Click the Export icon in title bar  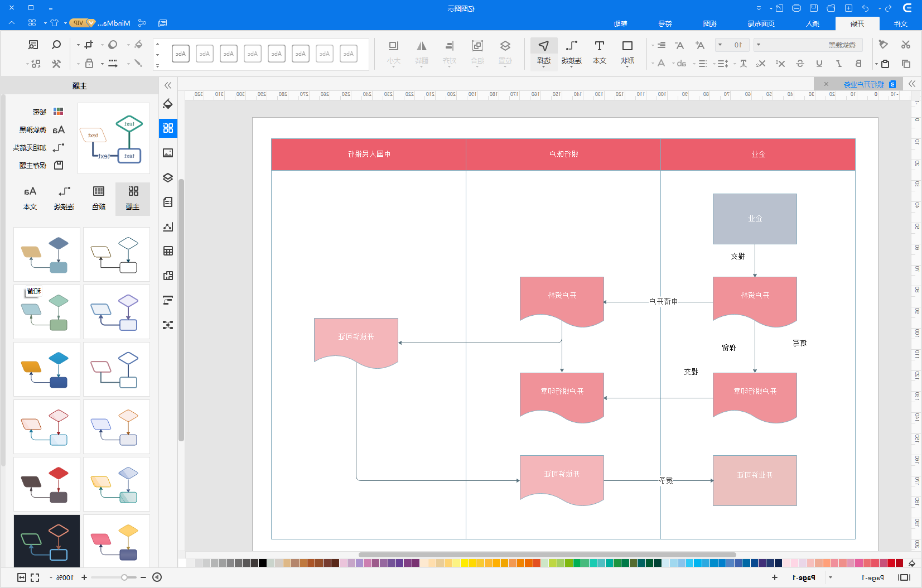click(x=780, y=8)
